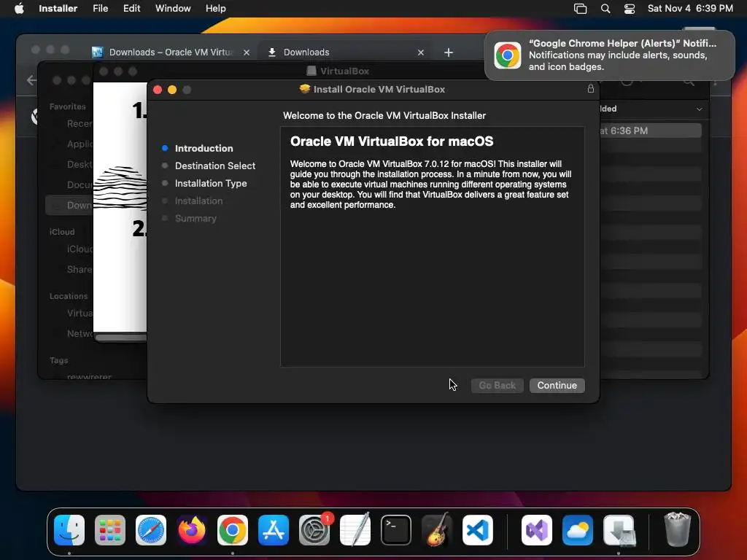Image resolution: width=747 pixels, height=560 pixels.
Task: Click the dimmed Installation step
Action: pyautogui.click(x=198, y=201)
